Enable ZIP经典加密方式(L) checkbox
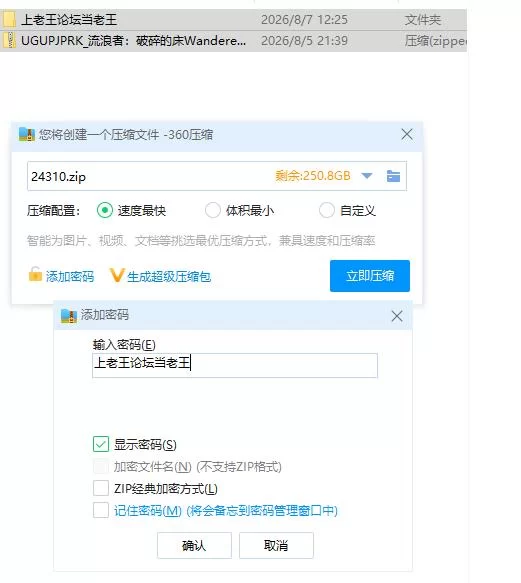Viewport: 521px width, 583px height. point(101,488)
